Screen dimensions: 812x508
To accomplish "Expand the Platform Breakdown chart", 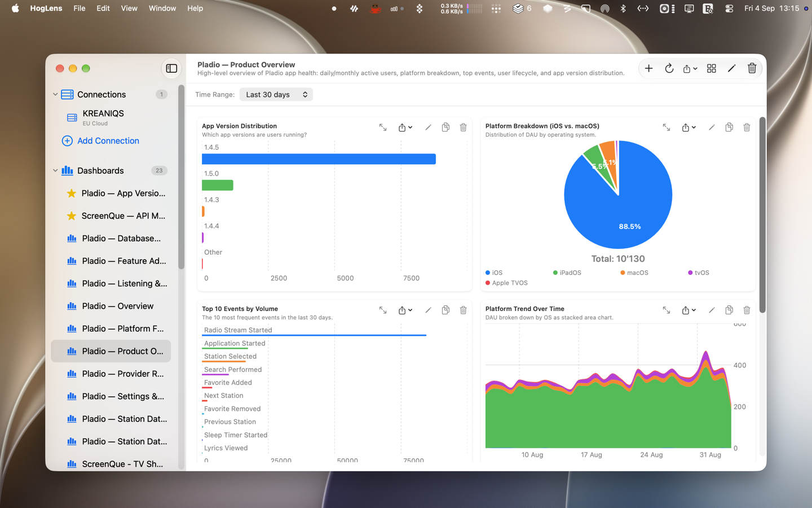I will click(x=667, y=128).
